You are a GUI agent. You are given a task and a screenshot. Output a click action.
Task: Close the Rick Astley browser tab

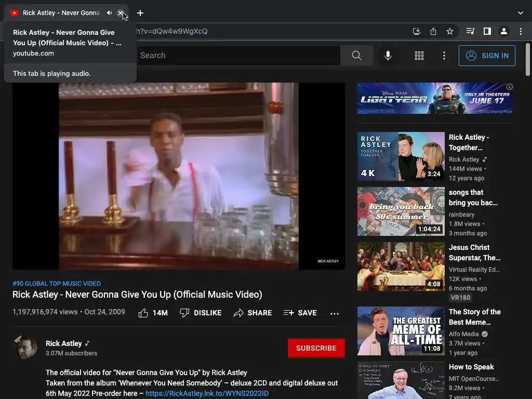click(x=120, y=13)
